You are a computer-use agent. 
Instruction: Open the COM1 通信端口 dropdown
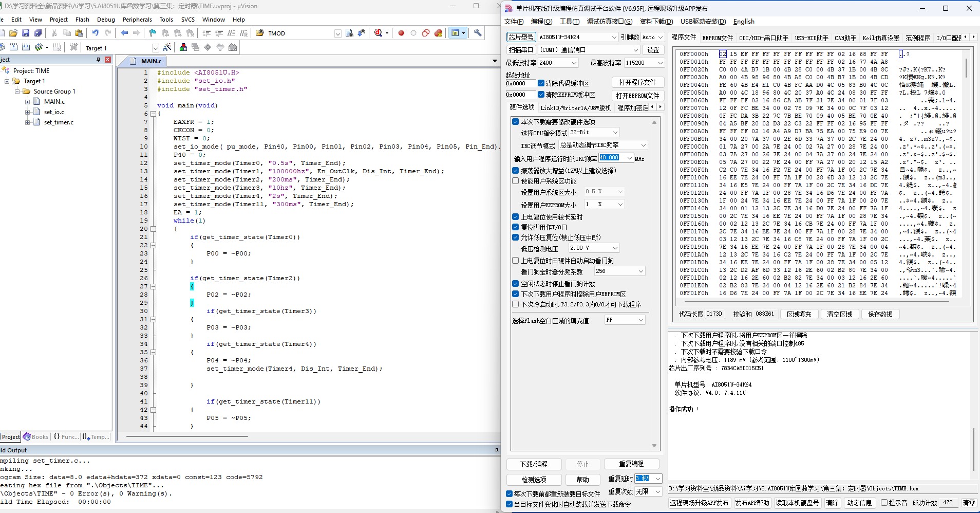pyautogui.click(x=589, y=50)
